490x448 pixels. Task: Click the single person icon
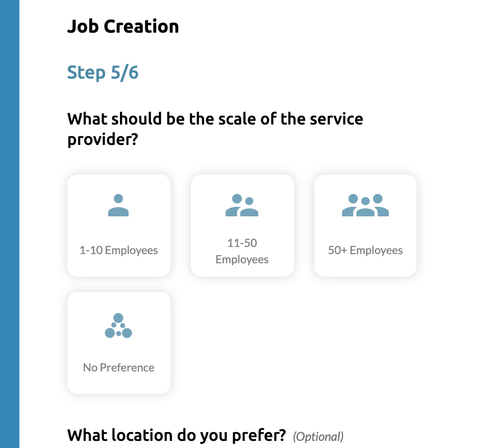click(x=118, y=205)
